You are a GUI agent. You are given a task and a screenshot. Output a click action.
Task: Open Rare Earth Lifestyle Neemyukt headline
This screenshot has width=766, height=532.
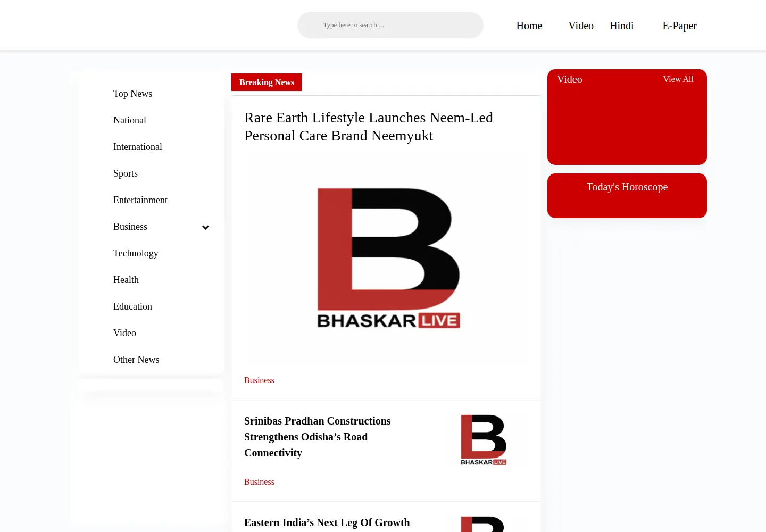pyautogui.click(x=369, y=127)
